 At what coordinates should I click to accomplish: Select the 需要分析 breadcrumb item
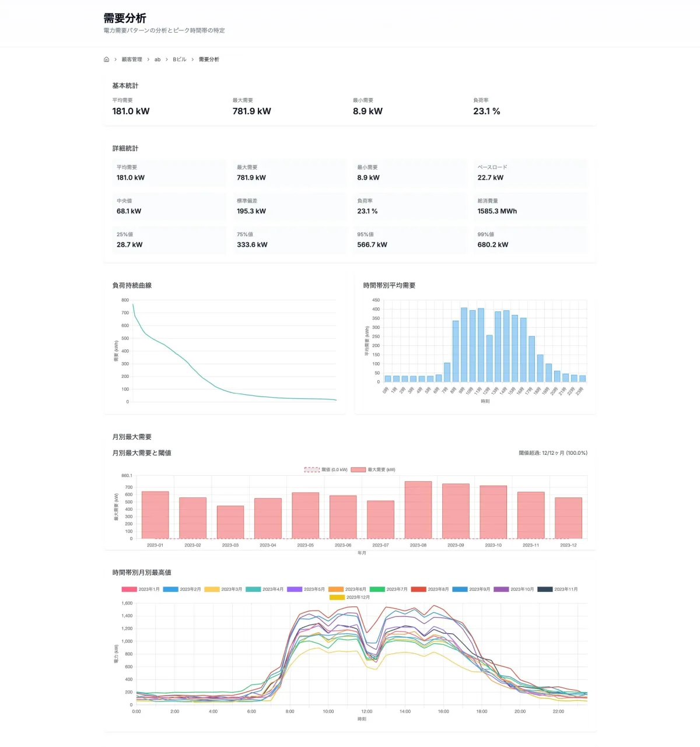point(209,59)
